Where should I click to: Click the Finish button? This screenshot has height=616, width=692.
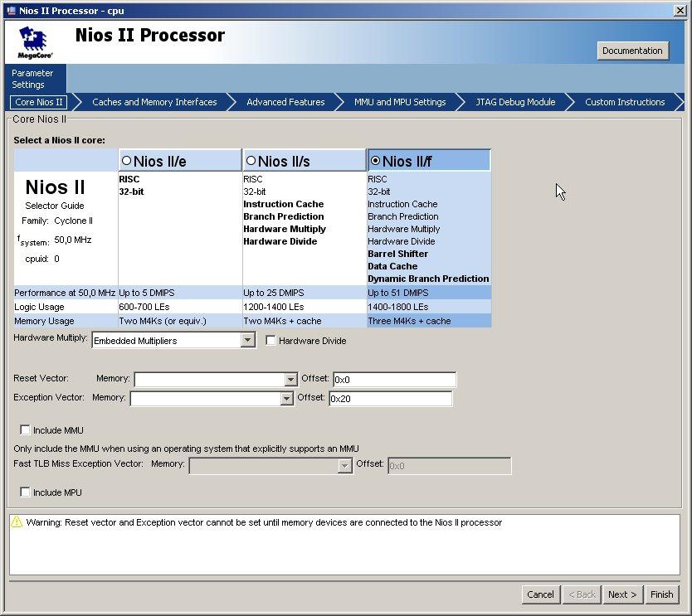[x=661, y=594]
